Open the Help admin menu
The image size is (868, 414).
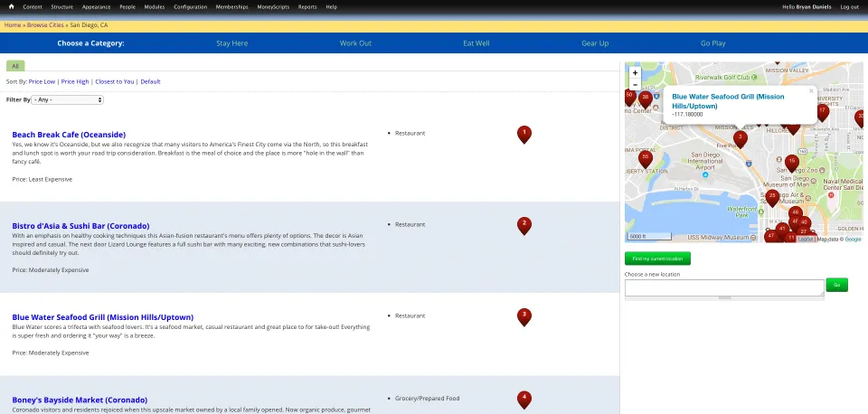331,6
